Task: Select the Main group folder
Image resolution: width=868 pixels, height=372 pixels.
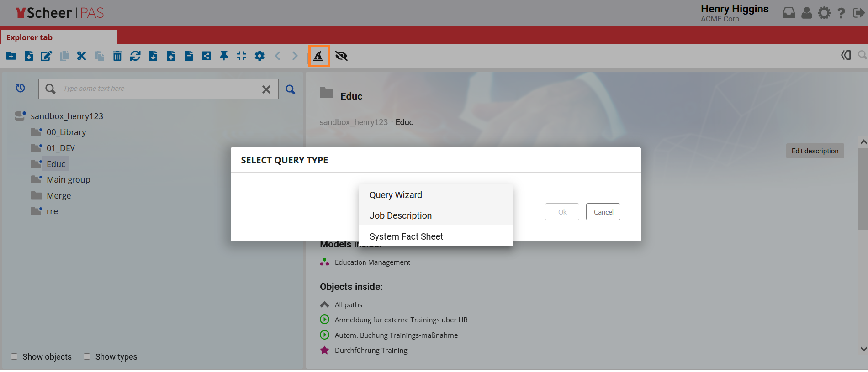Action: (x=69, y=179)
